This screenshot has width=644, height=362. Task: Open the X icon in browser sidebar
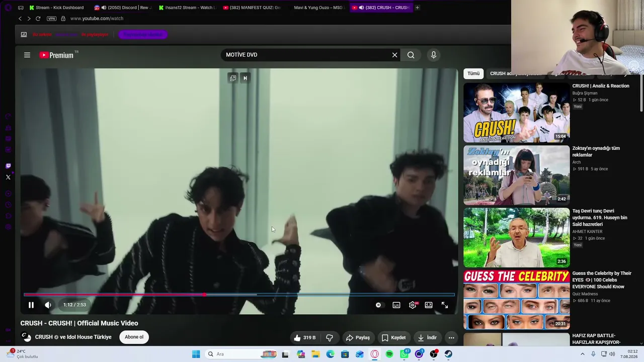(x=8, y=177)
